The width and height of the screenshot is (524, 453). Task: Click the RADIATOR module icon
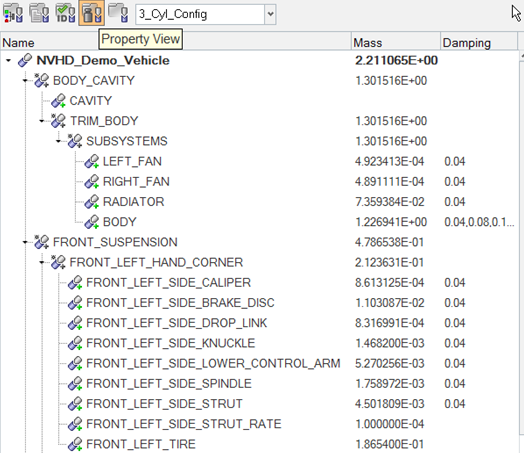(92, 202)
